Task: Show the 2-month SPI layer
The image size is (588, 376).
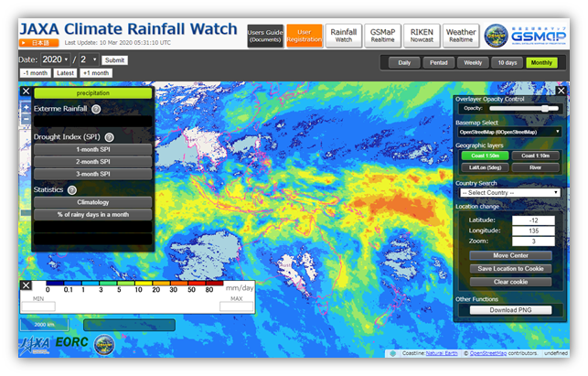Action: pyautogui.click(x=93, y=162)
